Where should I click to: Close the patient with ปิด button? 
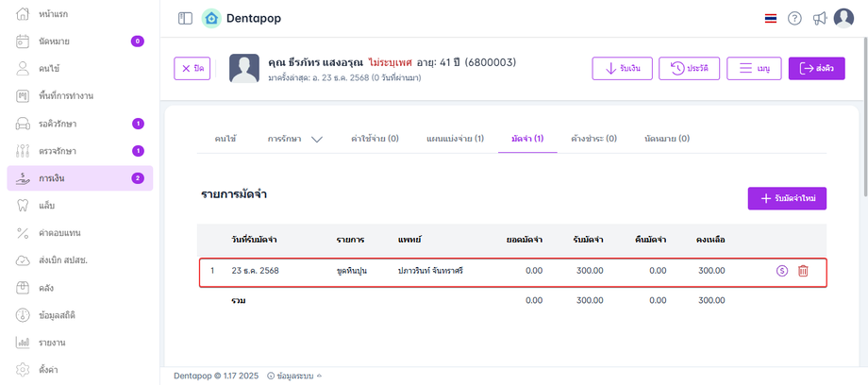point(192,69)
